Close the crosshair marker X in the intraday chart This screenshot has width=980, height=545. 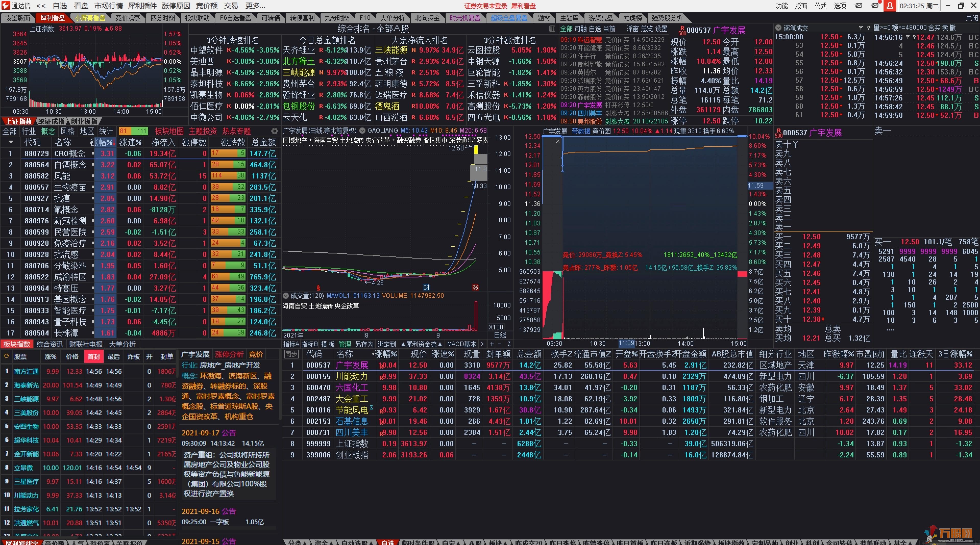(558, 141)
